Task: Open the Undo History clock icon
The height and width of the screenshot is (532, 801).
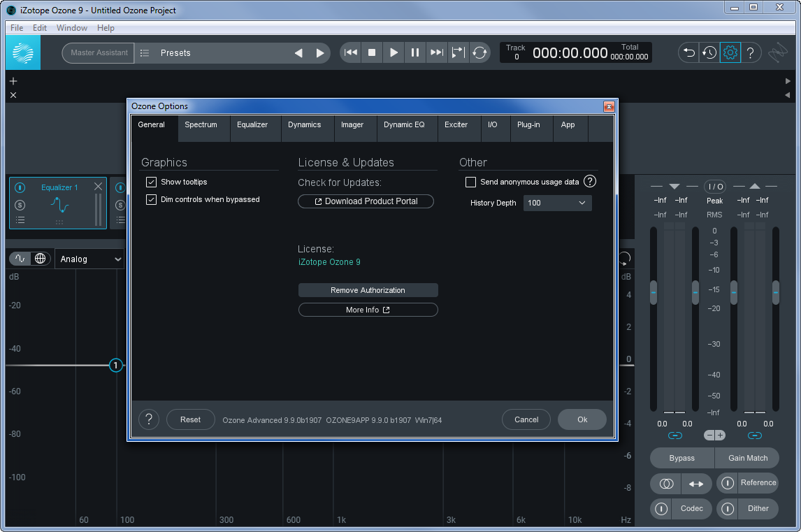Action: coord(709,52)
